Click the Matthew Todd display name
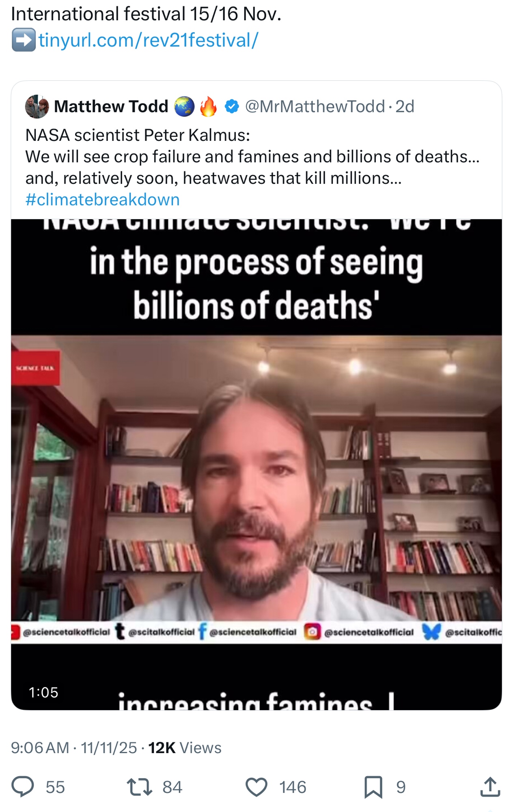The image size is (513, 812). pos(111,106)
